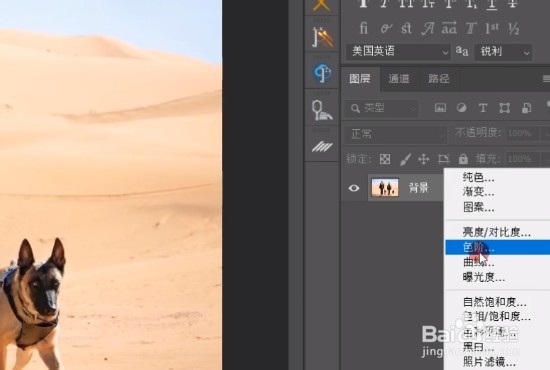Open the 正常 blend mode dropdown
The width and height of the screenshot is (550, 370).
396,134
